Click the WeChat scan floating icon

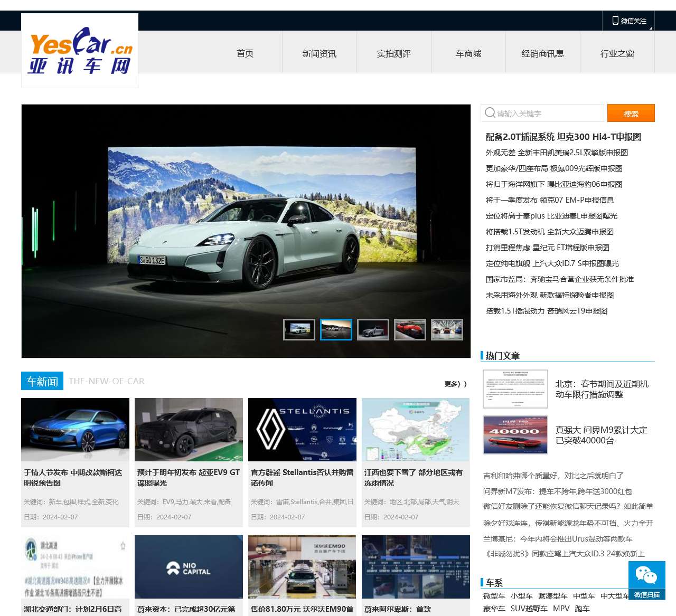(x=646, y=580)
